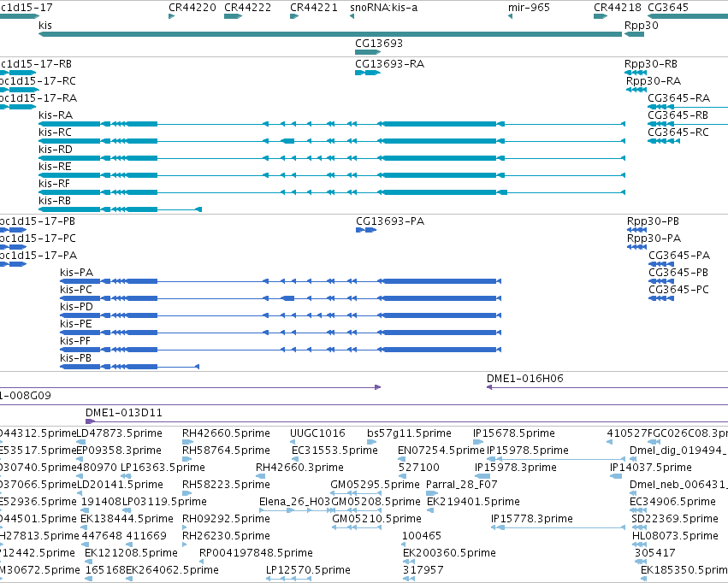
Task: Select the RH42660.5prime EST label
Action: point(226,433)
